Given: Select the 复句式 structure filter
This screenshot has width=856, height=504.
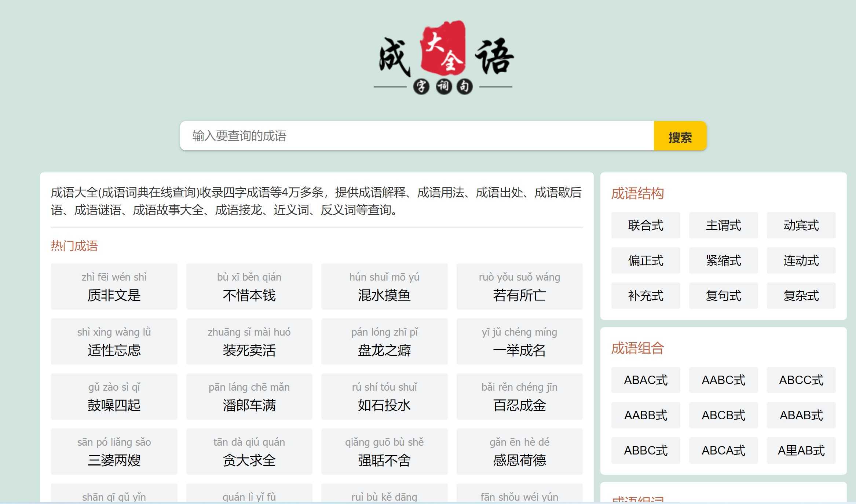Looking at the screenshot, I should [x=723, y=296].
